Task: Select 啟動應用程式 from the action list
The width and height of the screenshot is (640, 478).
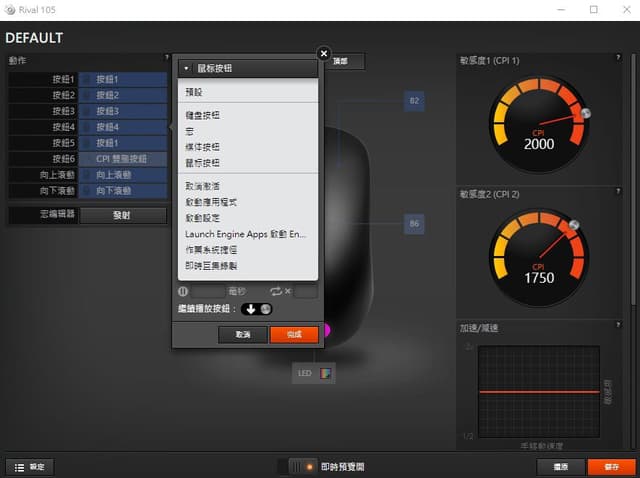Action: (248, 202)
